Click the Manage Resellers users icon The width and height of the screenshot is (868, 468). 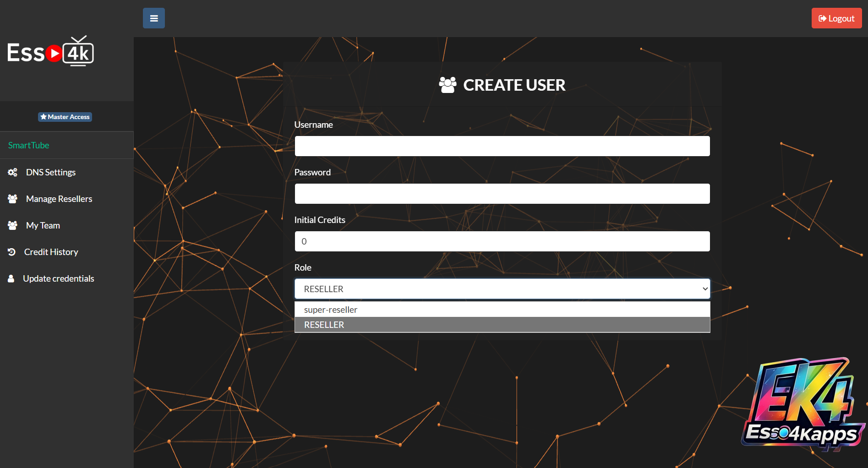[x=12, y=199]
